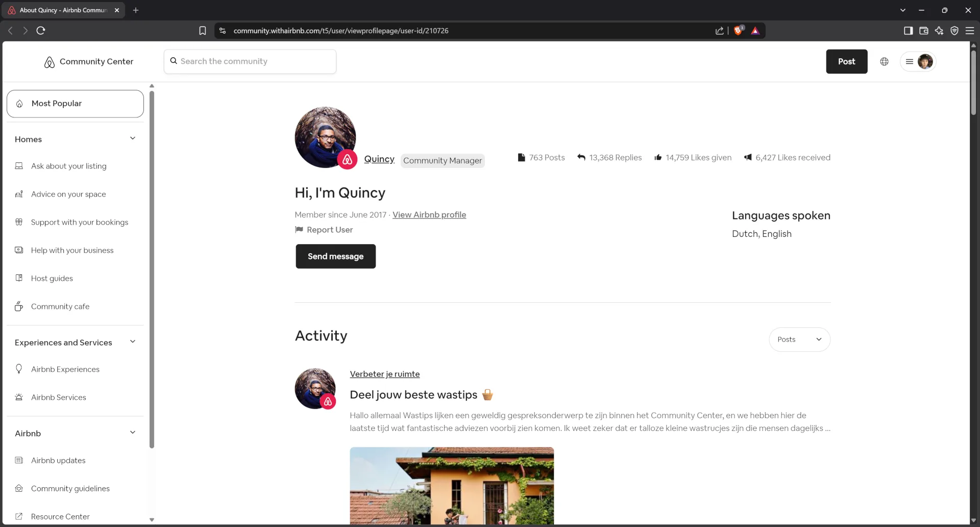
Task: Click Quincy's avatar beside the post
Action: point(315,389)
